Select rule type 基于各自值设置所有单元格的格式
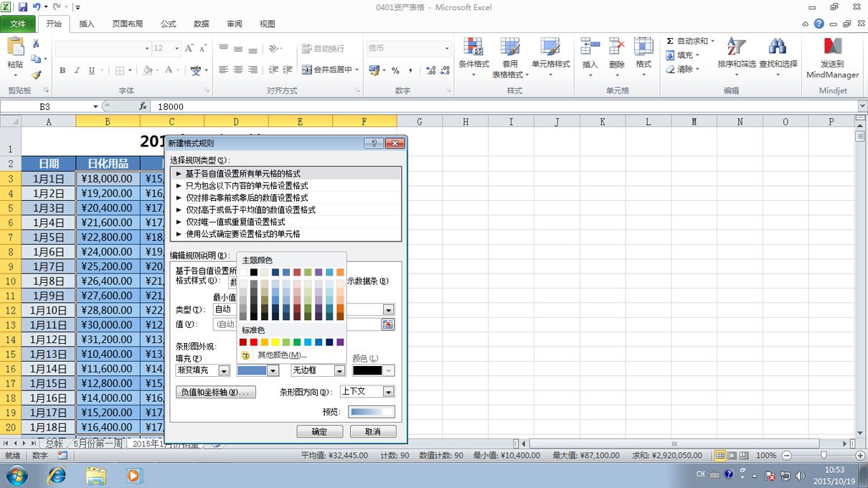Viewport: 868px width, 488px height. [286, 174]
